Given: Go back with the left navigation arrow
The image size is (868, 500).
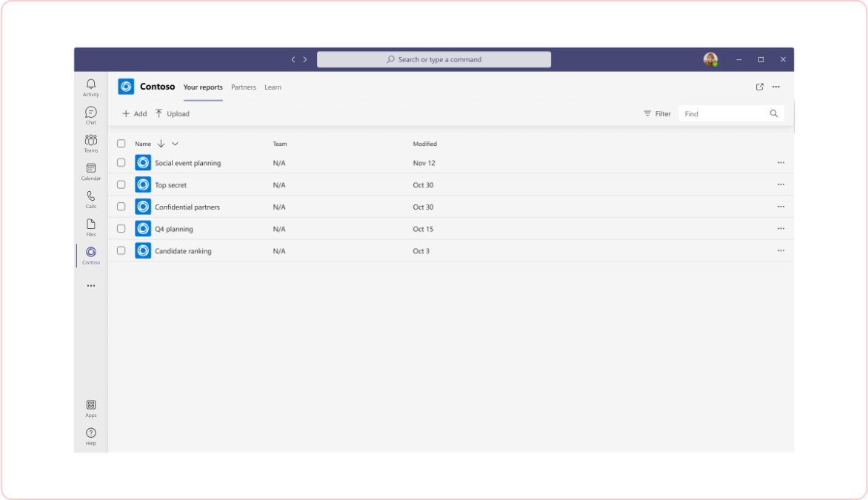Looking at the screenshot, I should pos(293,59).
